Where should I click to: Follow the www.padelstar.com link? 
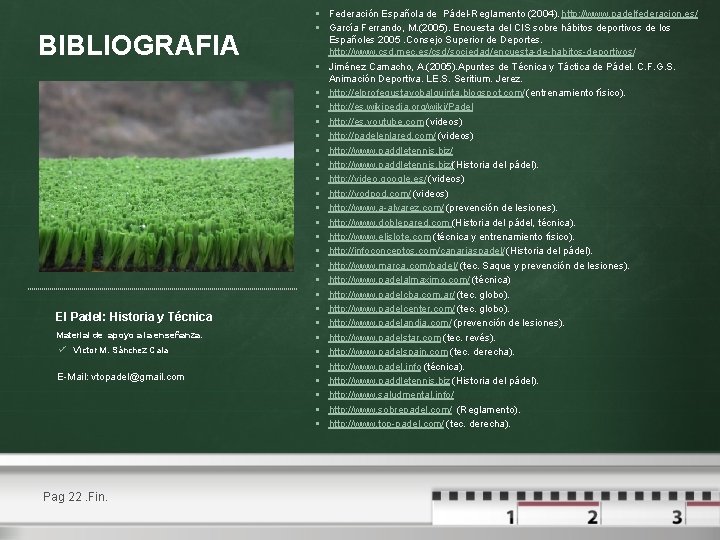click(x=385, y=338)
